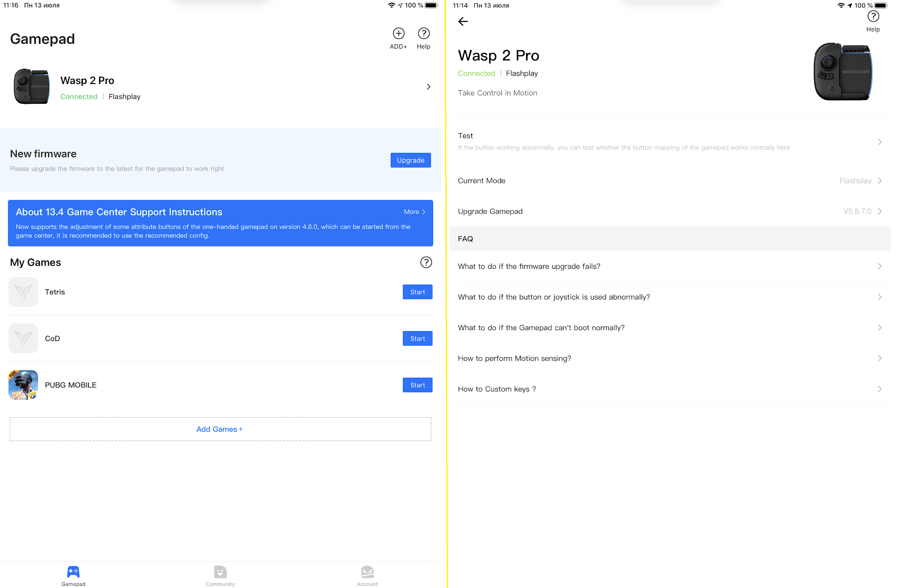Expand the button or joystick abnormal FAQ

pyautogui.click(x=670, y=297)
